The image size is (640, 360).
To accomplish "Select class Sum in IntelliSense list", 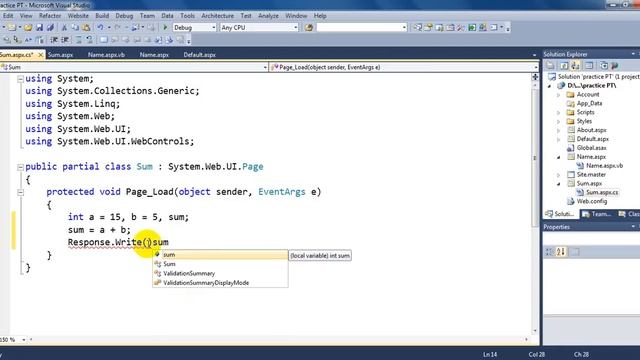I will click(220, 264).
